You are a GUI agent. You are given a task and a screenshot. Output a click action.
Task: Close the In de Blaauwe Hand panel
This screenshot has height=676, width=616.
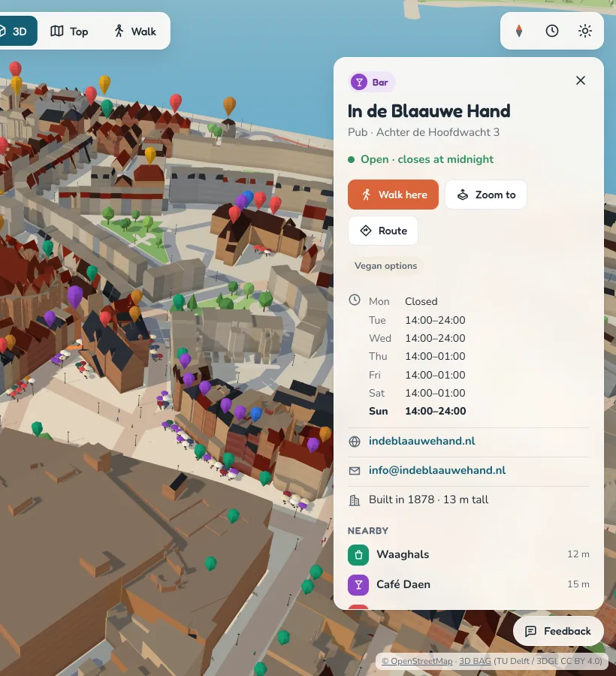(581, 80)
